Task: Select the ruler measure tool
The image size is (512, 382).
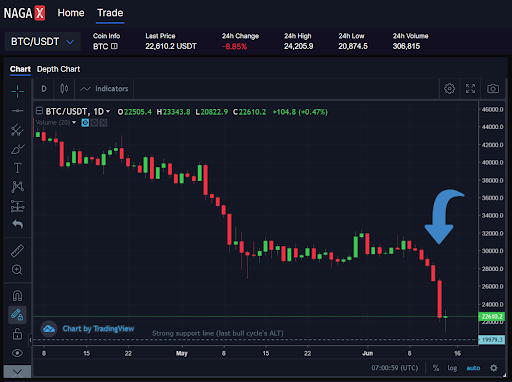Action: (17, 251)
